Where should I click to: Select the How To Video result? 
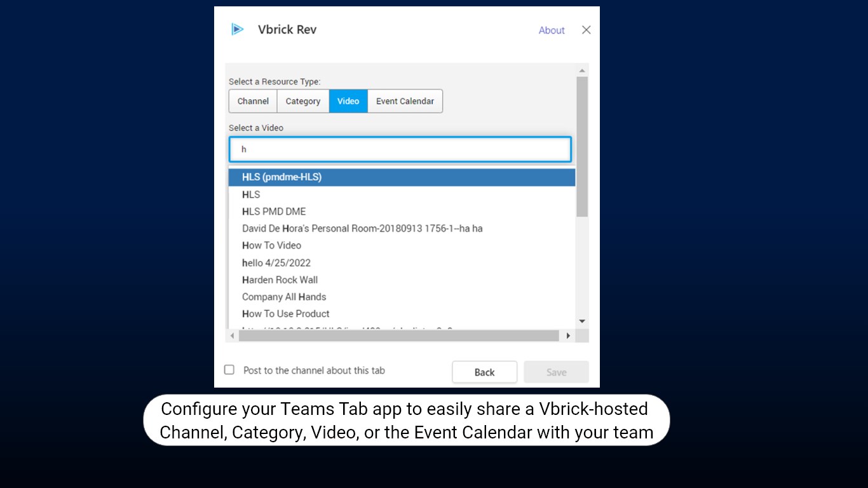(402, 245)
